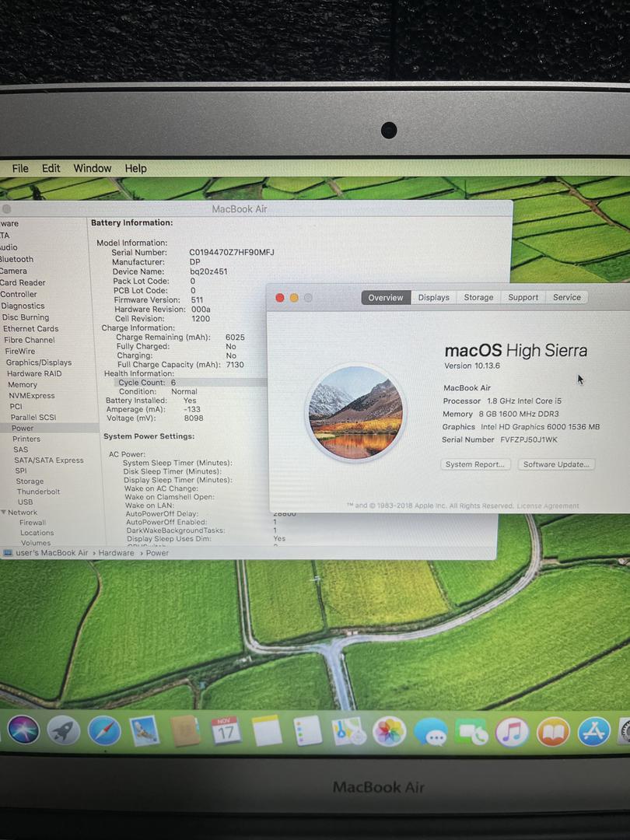The height and width of the screenshot is (840, 630).
Task: Open Siri from the Dock
Action: click(x=23, y=730)
